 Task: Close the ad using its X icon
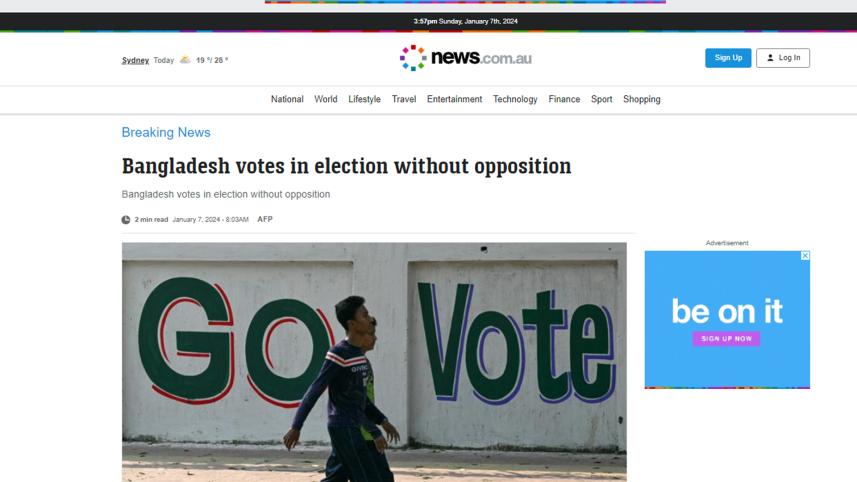pyautogui.click(x=805, y=256)
